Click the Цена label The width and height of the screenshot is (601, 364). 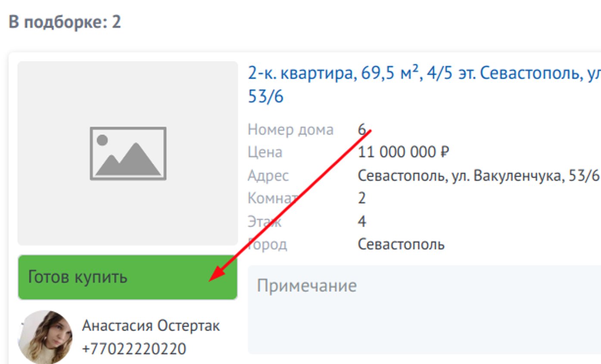265,152
